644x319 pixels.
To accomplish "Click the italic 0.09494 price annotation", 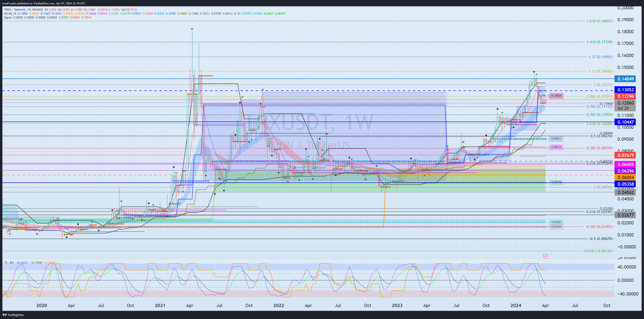I will [x=606, y=133].
